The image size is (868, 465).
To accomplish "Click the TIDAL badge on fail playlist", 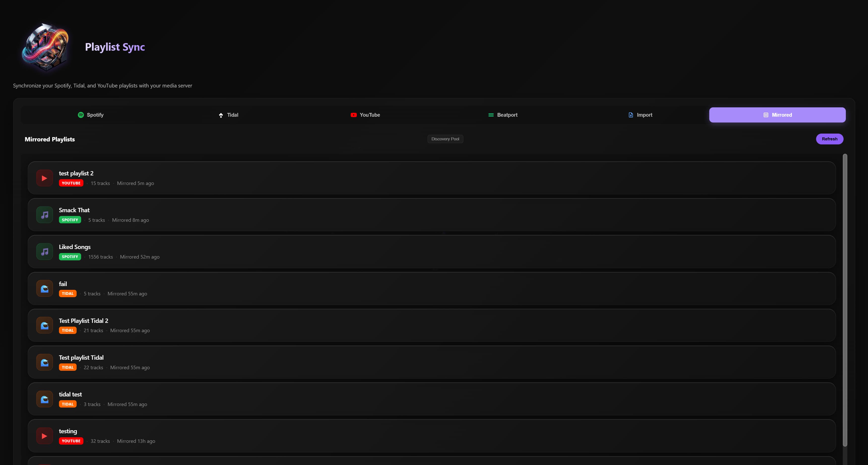I will 68,293.
